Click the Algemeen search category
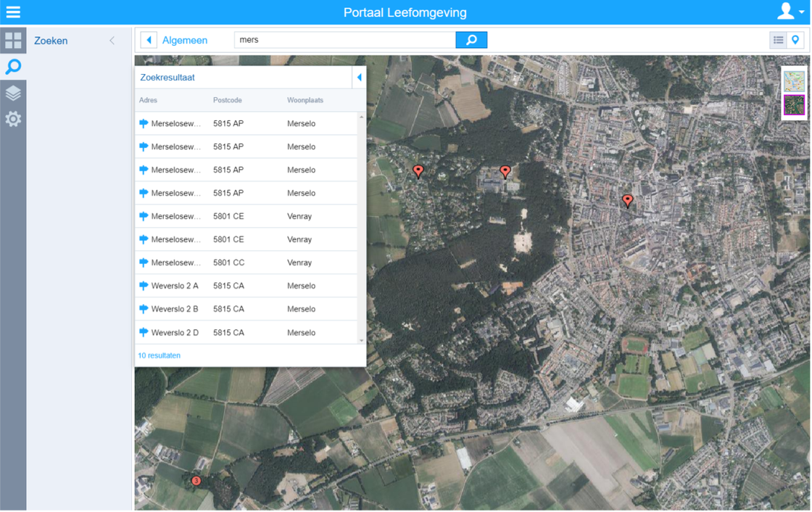 click(185, 41)
